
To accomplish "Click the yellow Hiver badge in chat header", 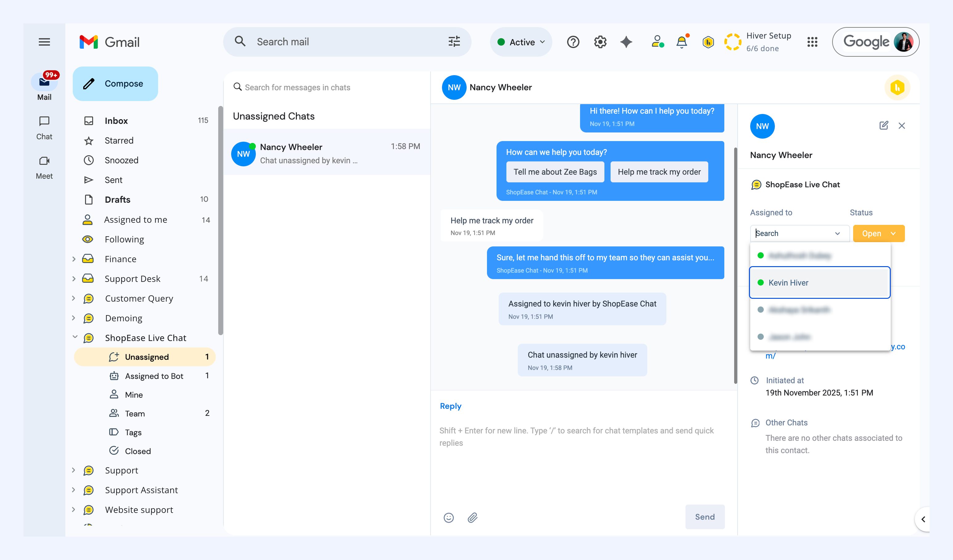I will click(x=898, y=88).
